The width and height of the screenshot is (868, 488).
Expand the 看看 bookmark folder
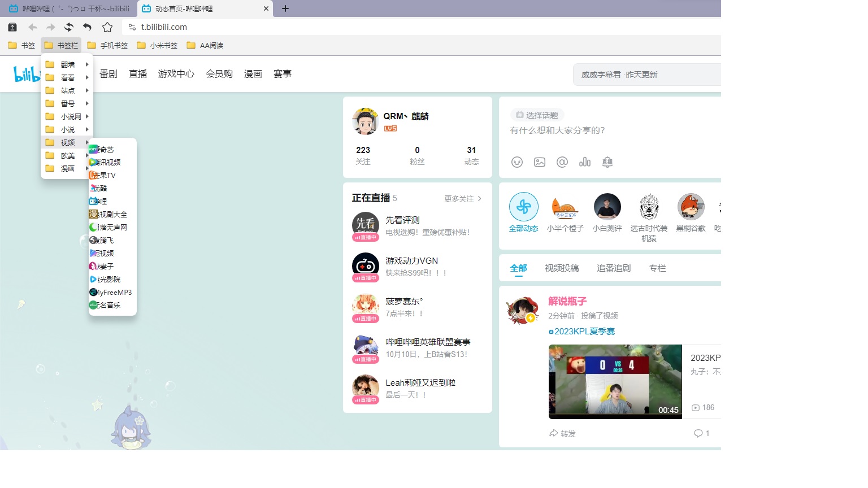pos(67,77)
